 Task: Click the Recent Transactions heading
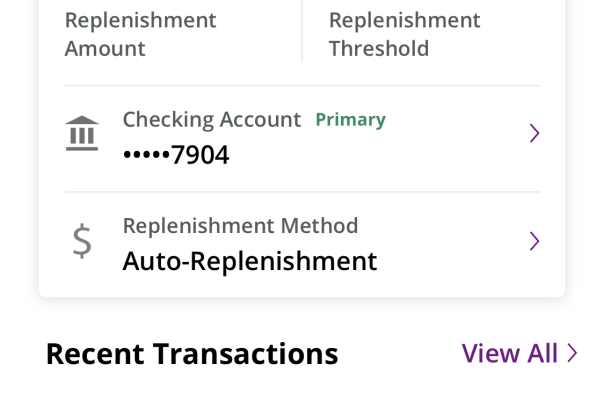[x=192, y=354]
